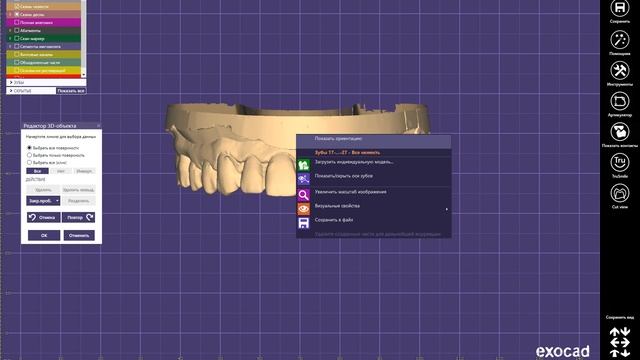The width and height of the screenshot is (640, 360).
Task: Click the 'Зубы 17-...-27' menu header text
Action: tap(347, 153)
